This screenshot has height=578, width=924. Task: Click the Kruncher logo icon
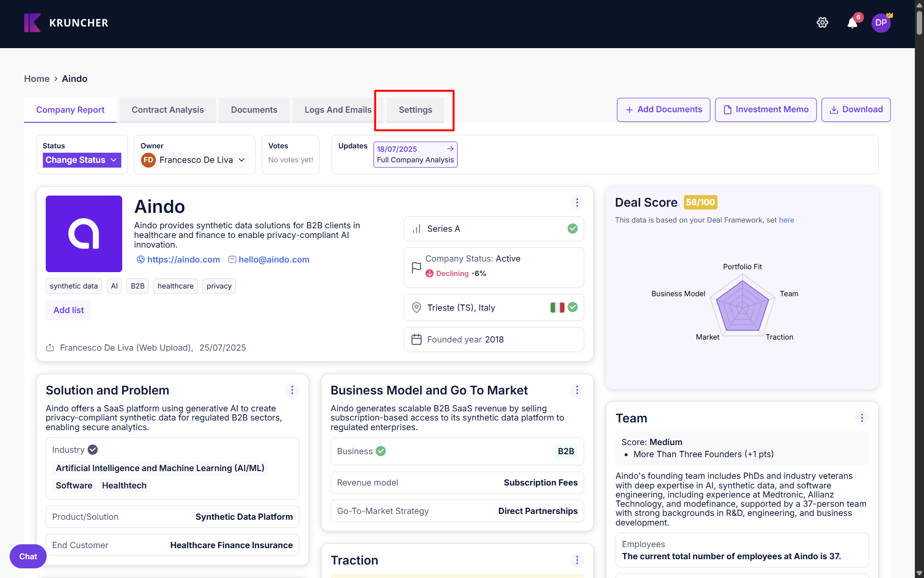pyautogui.click(x=32, y=23)
